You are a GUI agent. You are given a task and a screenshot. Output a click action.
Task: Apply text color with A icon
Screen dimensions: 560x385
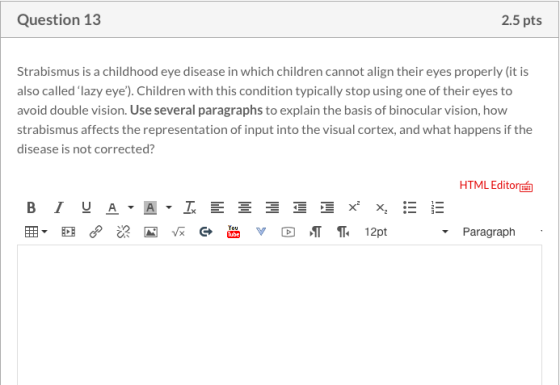(x=112, y=208)
